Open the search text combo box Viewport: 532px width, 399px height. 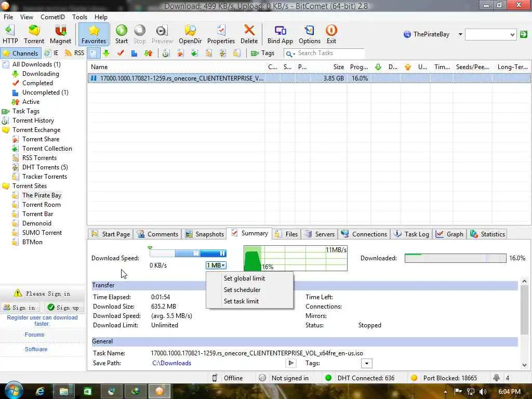click(x=491, y=34)
